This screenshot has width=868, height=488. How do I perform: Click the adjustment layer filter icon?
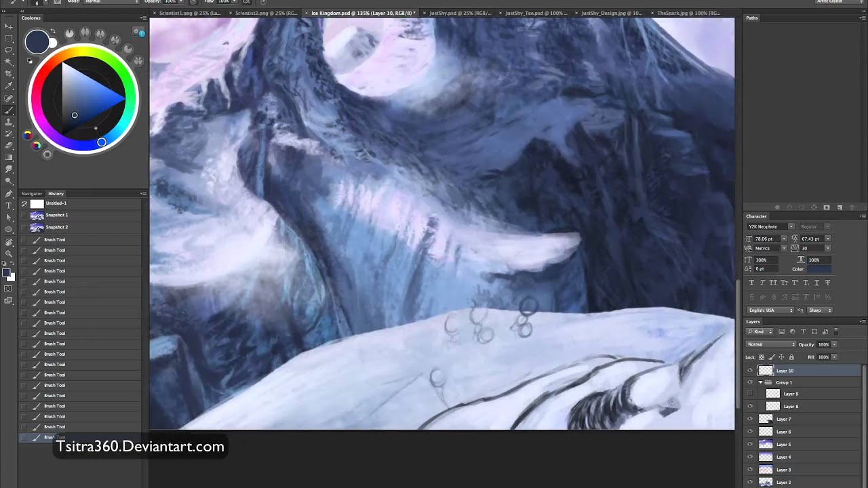pyautogui.click(x=793, y=331)
